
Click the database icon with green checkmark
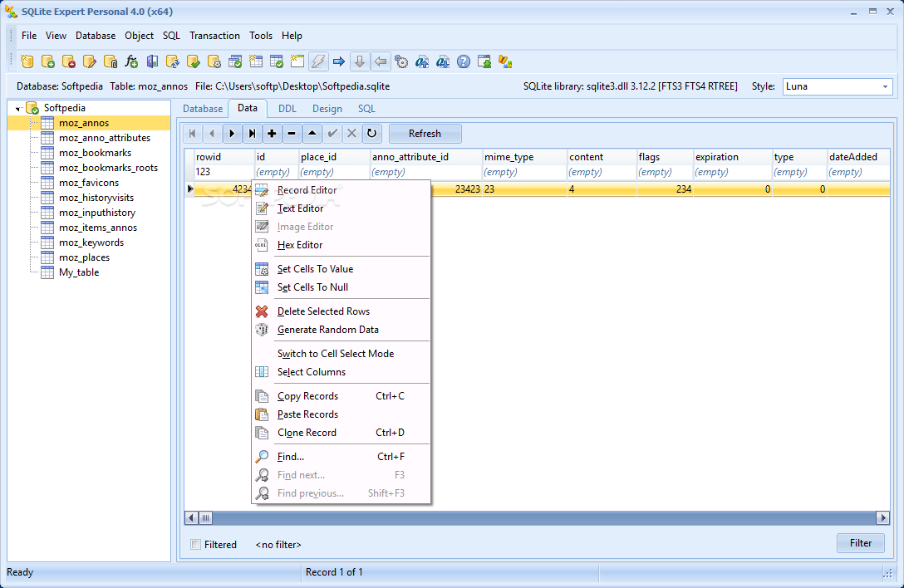(193, 61)
